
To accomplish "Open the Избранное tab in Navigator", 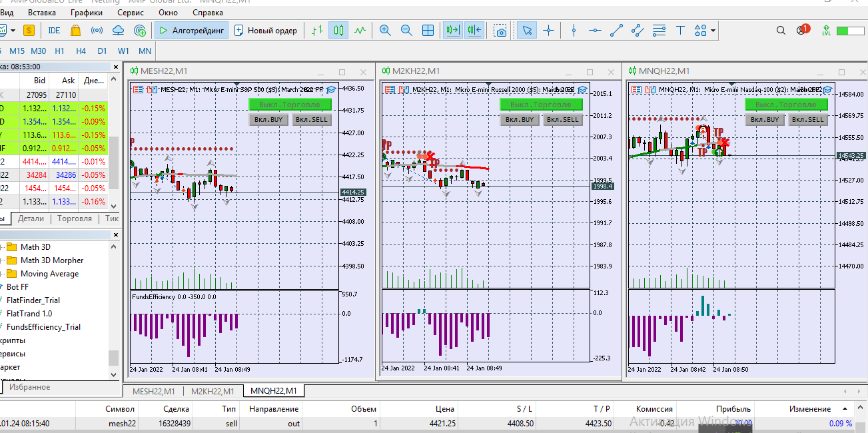I will (29, 387).
